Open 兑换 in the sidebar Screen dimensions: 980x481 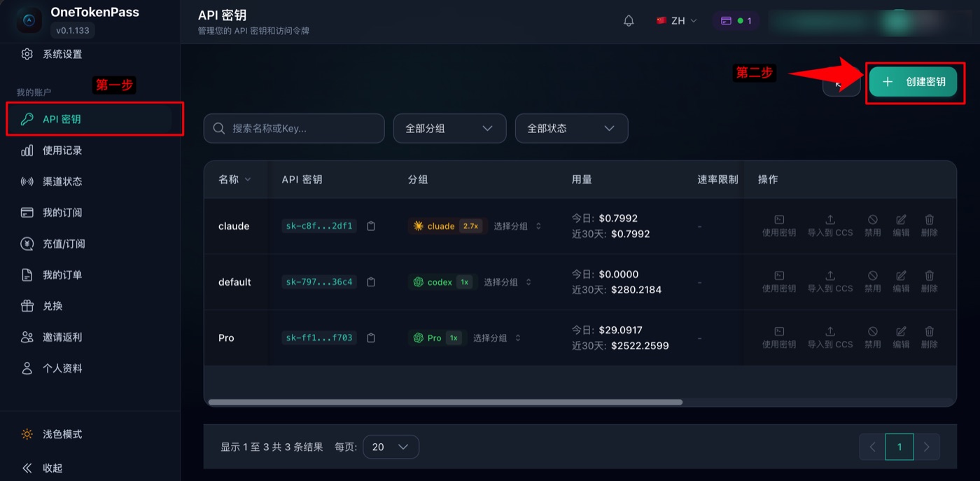coord(90,306)
